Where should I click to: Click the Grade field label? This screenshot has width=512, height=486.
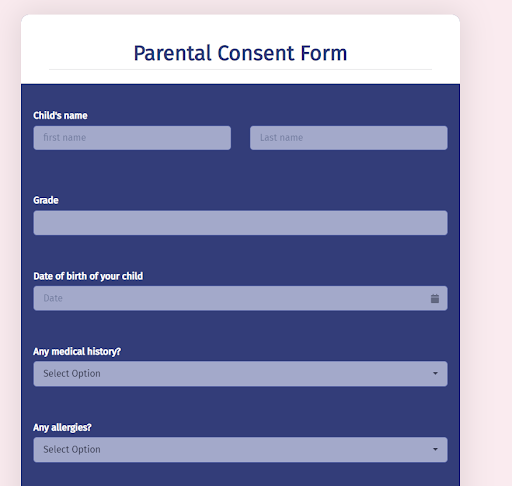[46, 200]
